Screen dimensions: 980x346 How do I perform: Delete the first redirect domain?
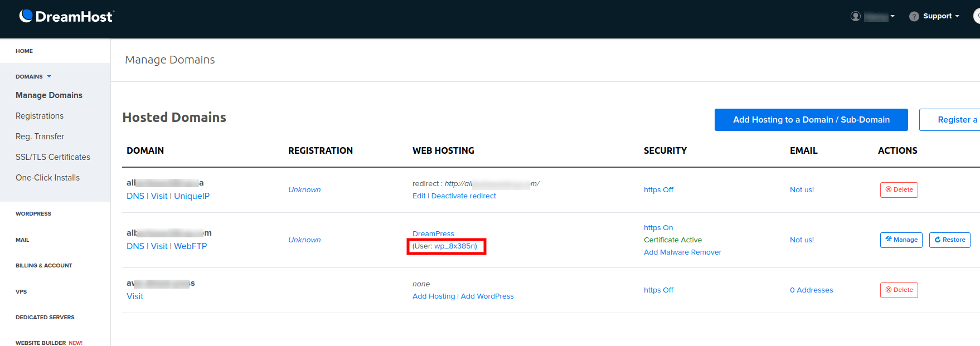tap(899, 190)
